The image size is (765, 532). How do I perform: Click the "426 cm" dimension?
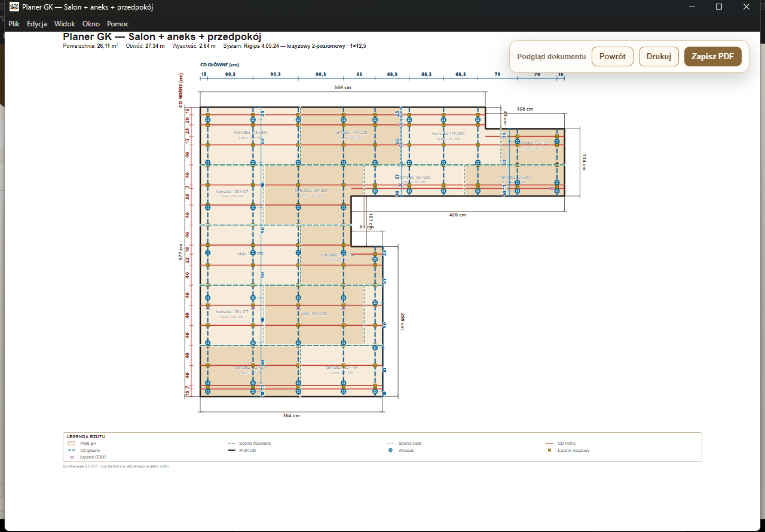[x=458, y=215]
